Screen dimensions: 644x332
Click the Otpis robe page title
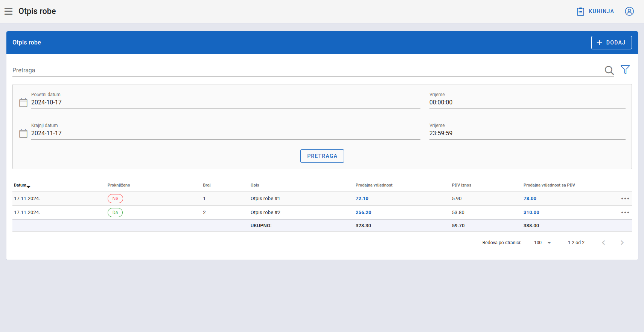coord(37,11)
